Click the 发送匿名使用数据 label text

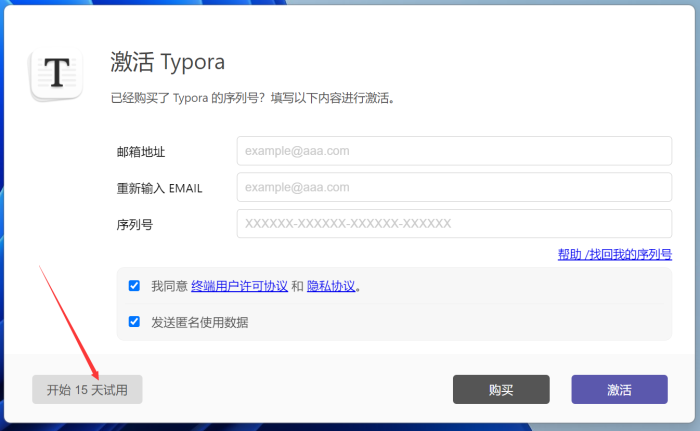tap(200, 322)
